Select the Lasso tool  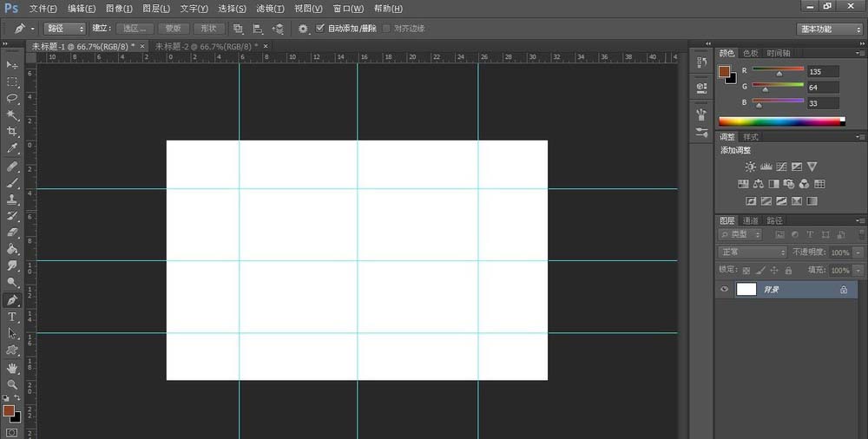point(12,98)
